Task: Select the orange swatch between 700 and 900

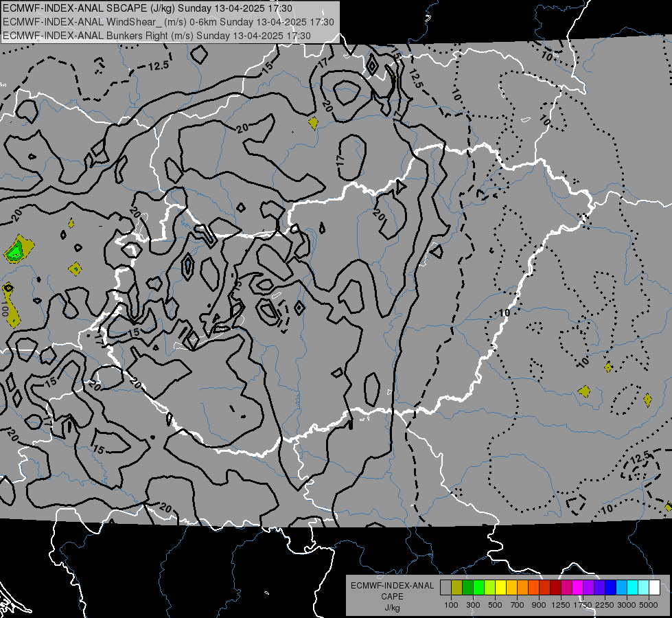Action: click(523, 588)
